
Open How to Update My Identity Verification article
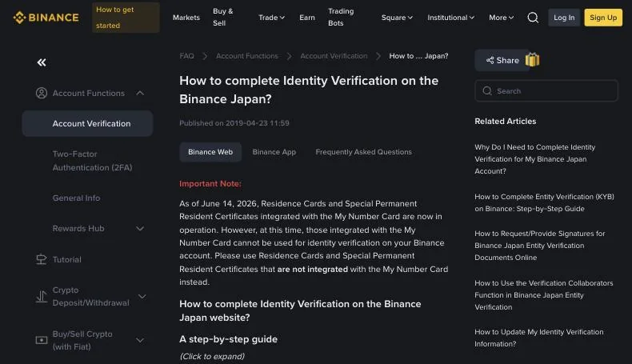[x=539, y=338]
